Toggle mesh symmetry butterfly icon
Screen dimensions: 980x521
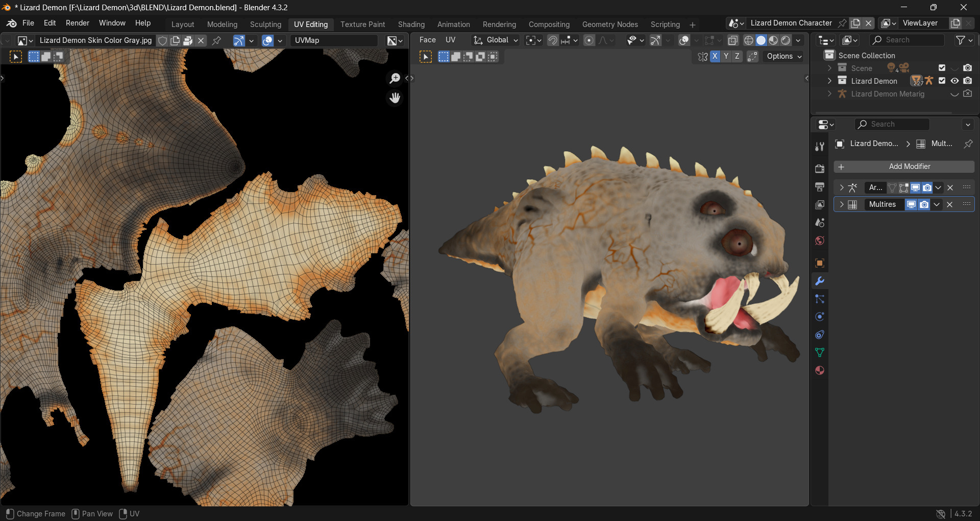[703, 57]
